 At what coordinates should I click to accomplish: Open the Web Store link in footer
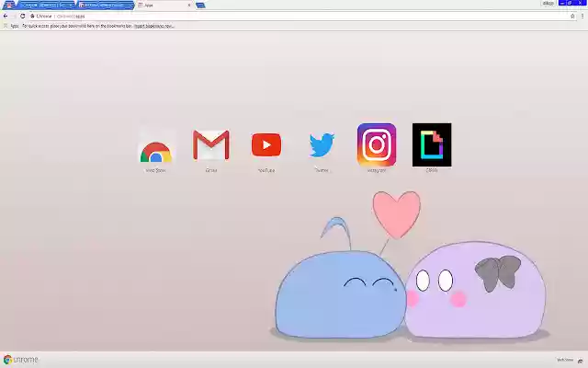coord(565,360)
